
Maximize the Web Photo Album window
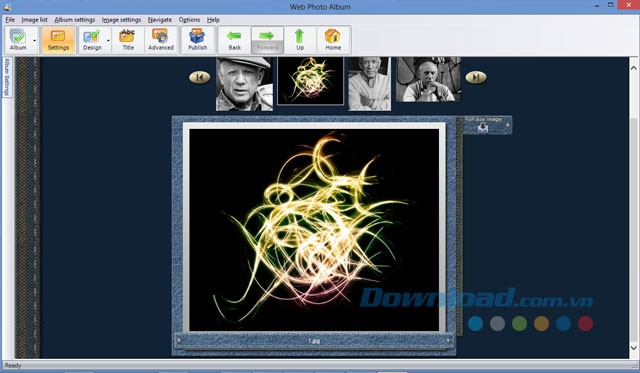(x=611, y=5)
